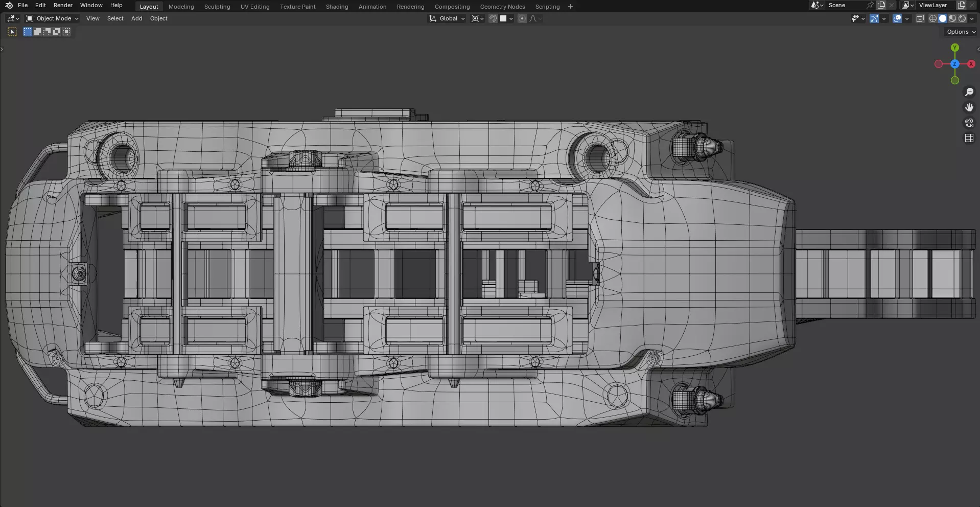
Task: Choose the Subtract Selection mode icon
Action: (47, 32)
